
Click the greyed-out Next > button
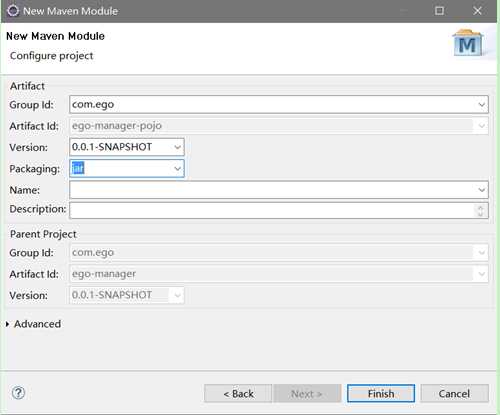tap(307, 394)
